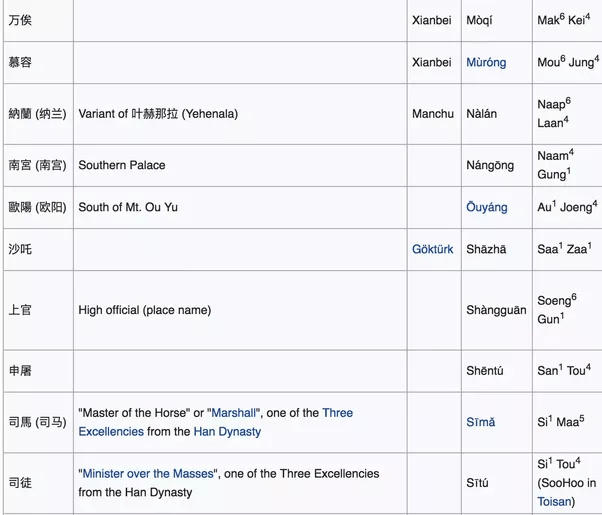Click the Naam4 Gung1 Cantonese cell
The width and height of the screenshot is (602, 515).
coord(567,166)
